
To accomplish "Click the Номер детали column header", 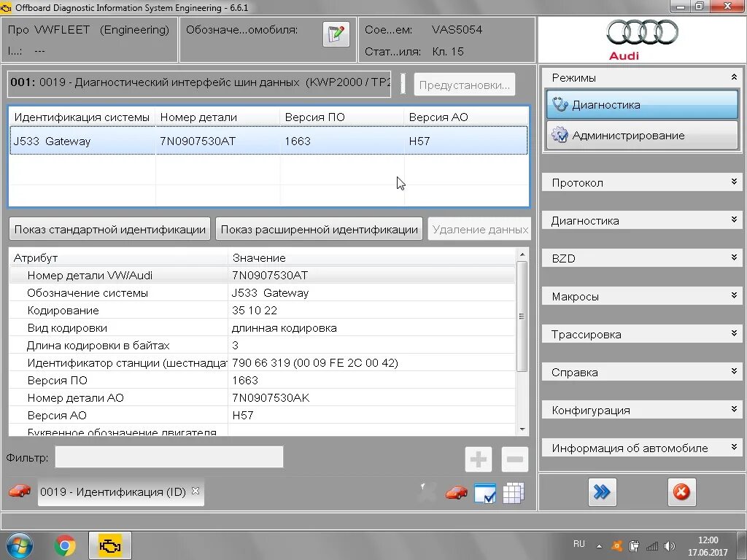I will pos(217,117).
